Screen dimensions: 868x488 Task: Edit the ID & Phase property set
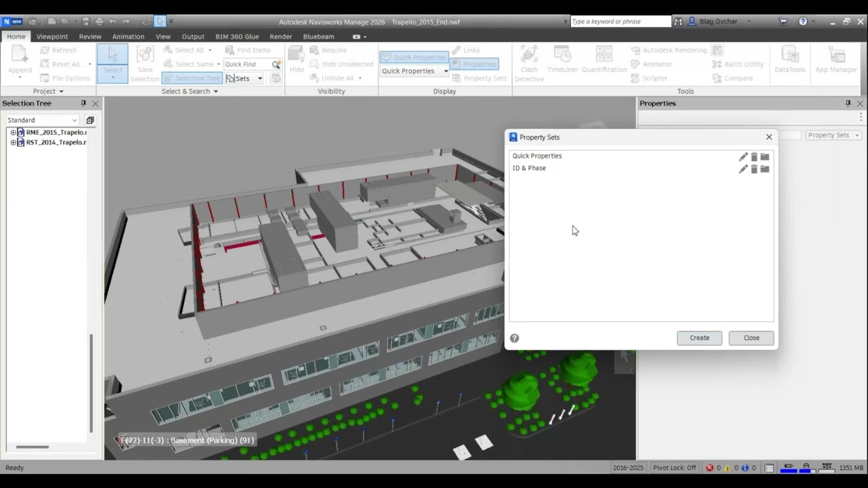743,169
